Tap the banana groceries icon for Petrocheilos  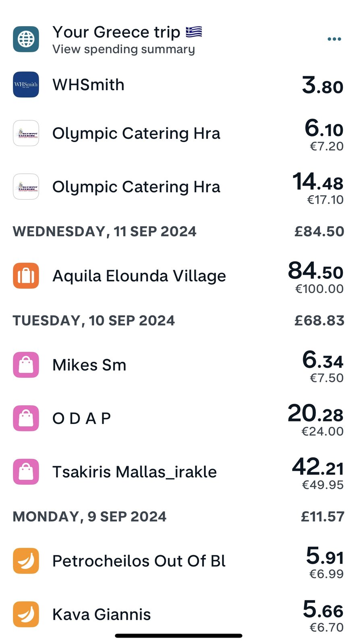pos(26,561)
